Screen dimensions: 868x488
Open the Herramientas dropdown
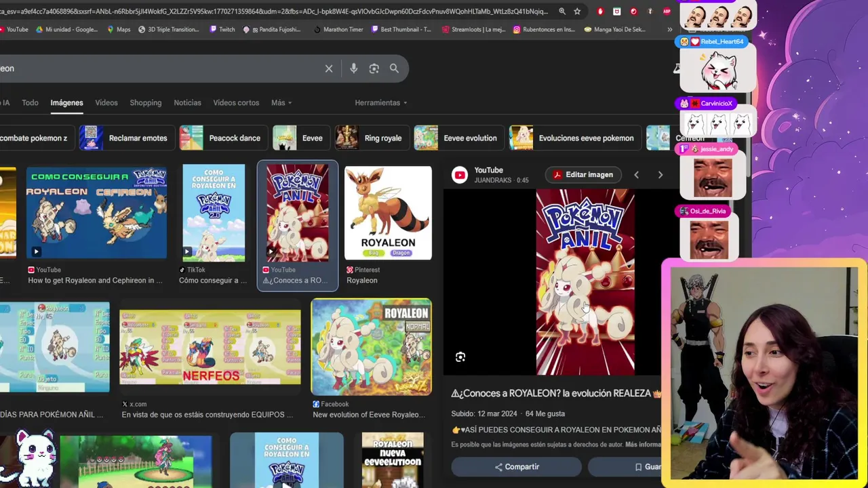[x=381, y=103]
